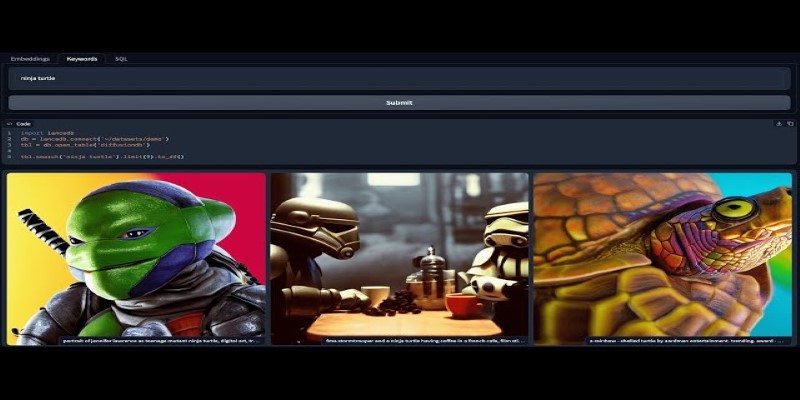Open the rainbow-shelled turtle image thumbnail
This screenshot has width=800, height=400.
[x=663, y=259]
